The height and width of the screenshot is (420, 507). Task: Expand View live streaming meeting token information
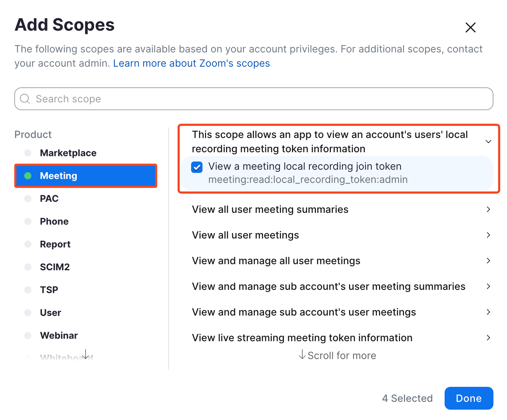488,338
